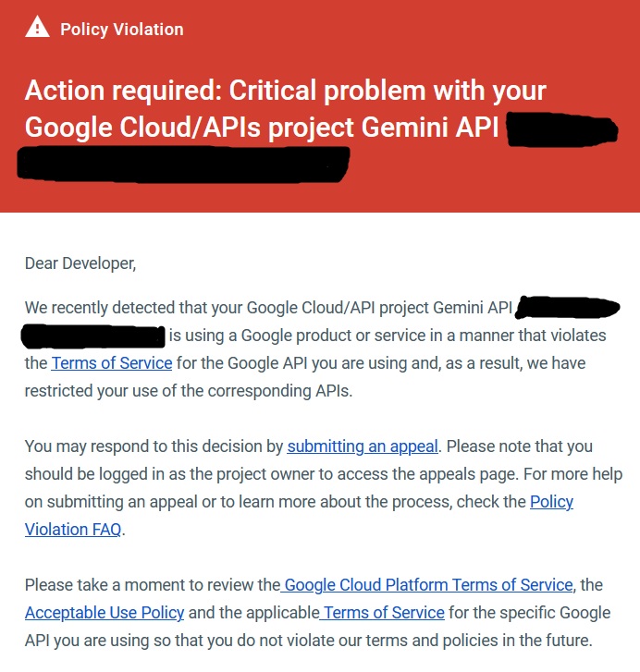Click the "Policy Violation" banner label
This screenshot has width=640, height=672.
click(121, 29)
